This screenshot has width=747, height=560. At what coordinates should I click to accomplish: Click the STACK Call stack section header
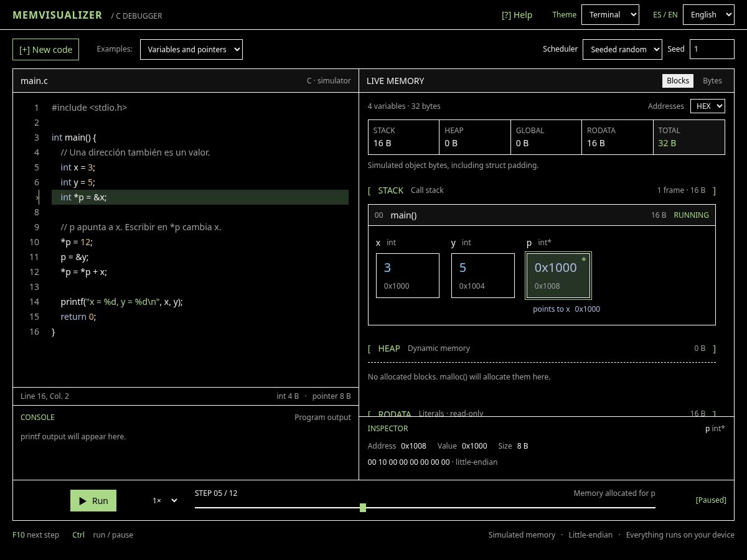tap(542, 190)
